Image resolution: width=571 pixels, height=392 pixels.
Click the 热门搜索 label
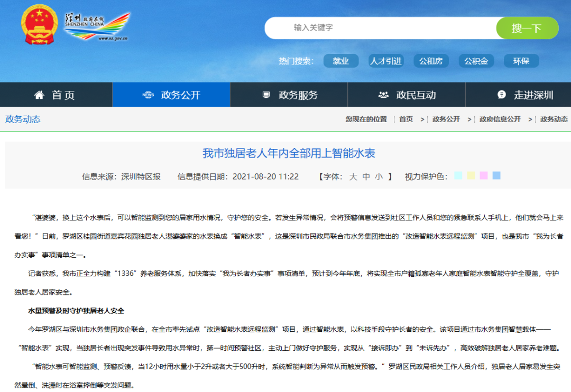(297, 61)
